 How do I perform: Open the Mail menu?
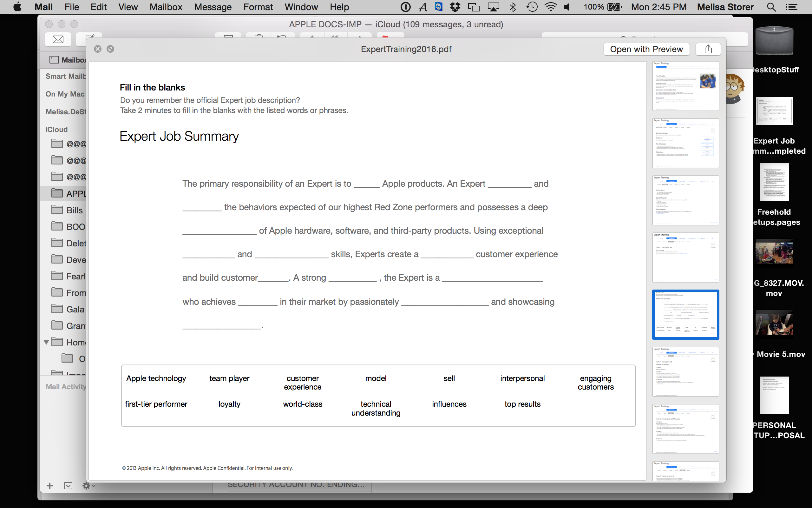[x=43, y=7]
